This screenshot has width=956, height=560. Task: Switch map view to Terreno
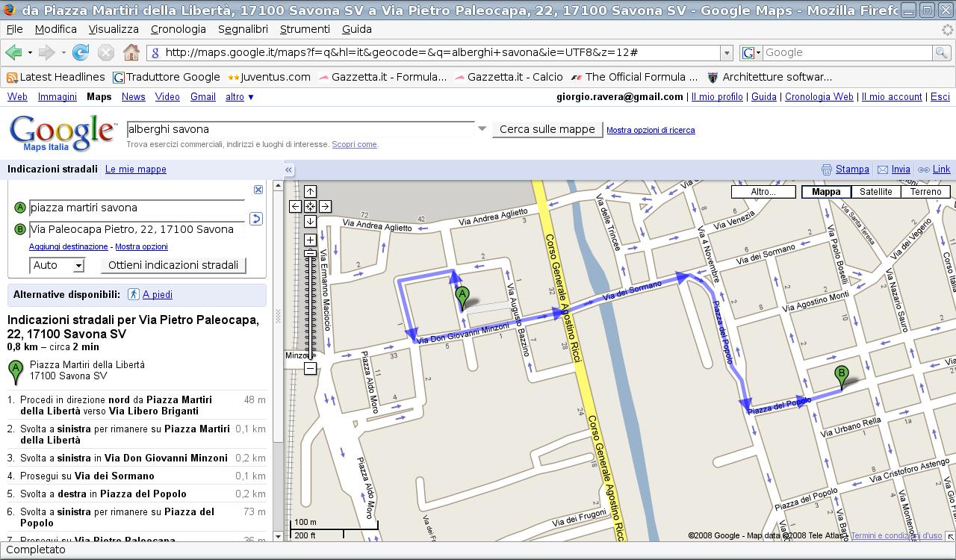(925, 192)
